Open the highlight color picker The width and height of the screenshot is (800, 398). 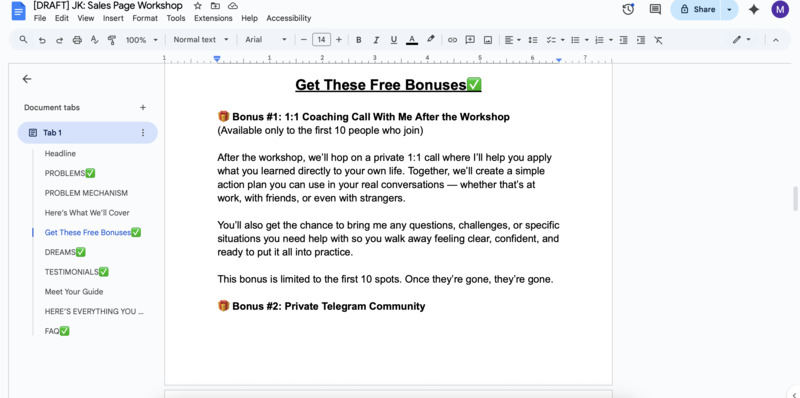(x=431, y=40)
